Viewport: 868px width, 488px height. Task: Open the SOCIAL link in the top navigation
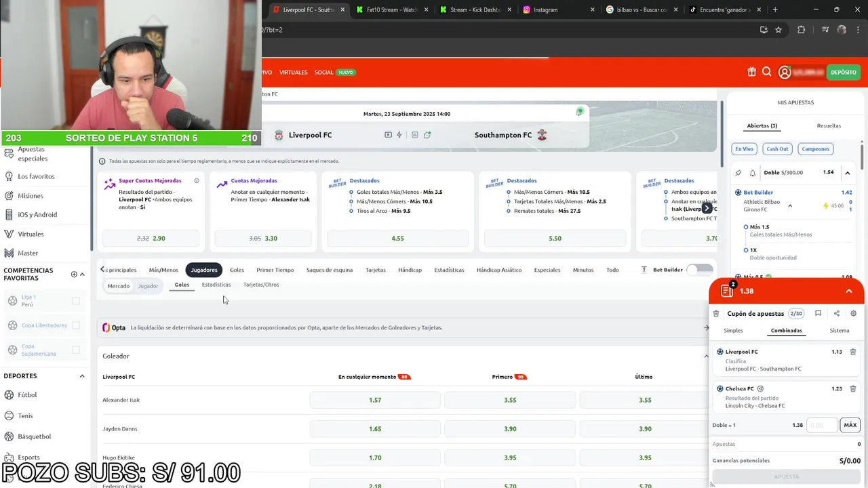324,73
